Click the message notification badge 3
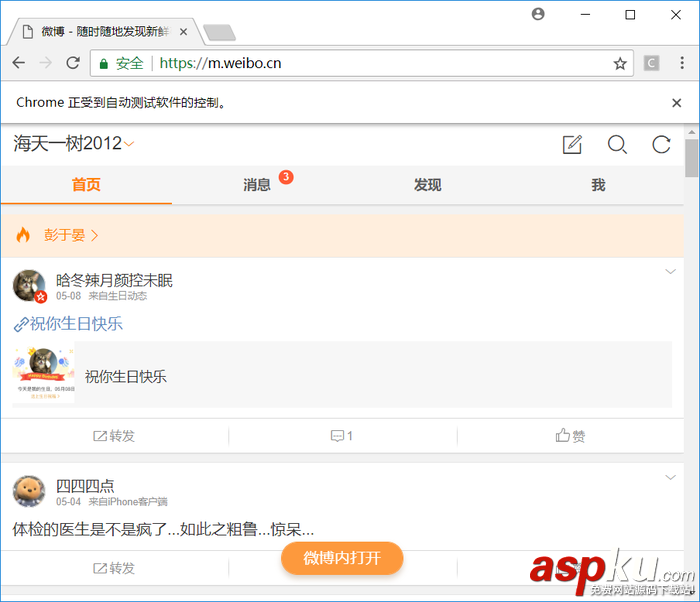700x602 pixels. point(286,177)
